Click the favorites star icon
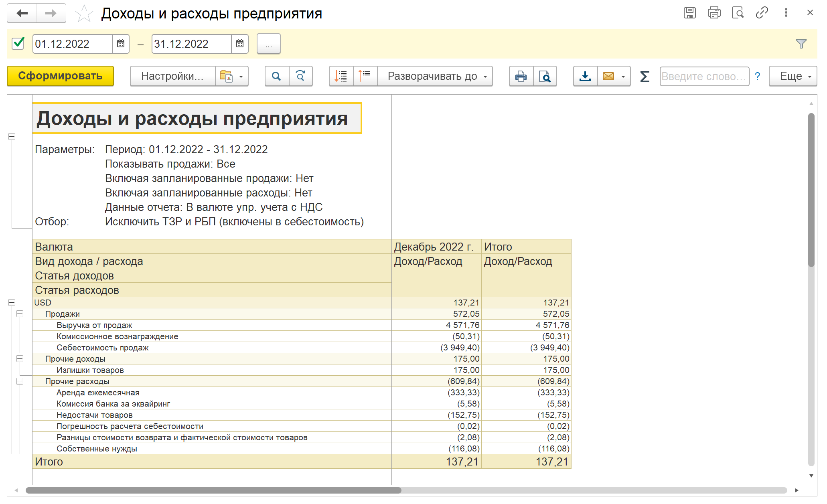The width and height of the screenshot is (827, 504). (x=84, y=14)
